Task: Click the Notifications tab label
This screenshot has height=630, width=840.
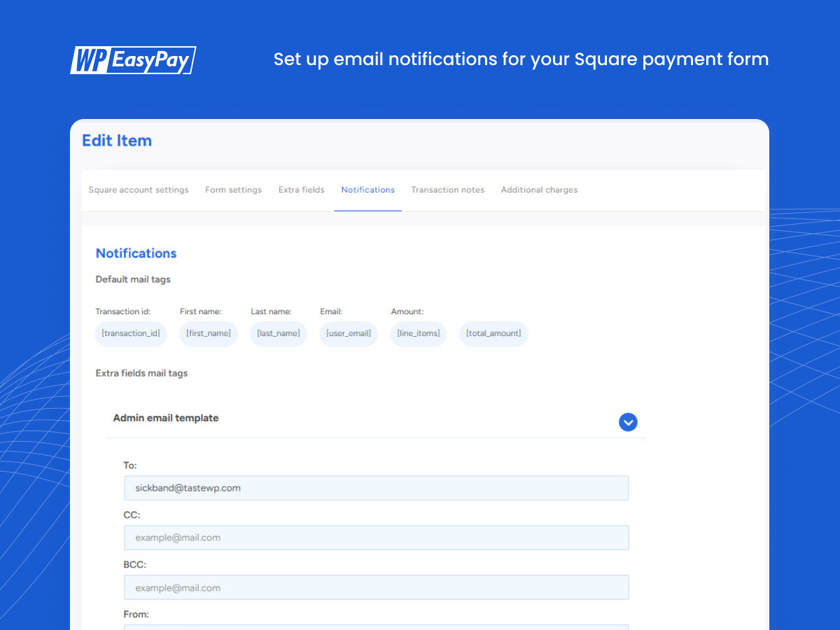Action: pyautogui.click(x=367, y=190)
